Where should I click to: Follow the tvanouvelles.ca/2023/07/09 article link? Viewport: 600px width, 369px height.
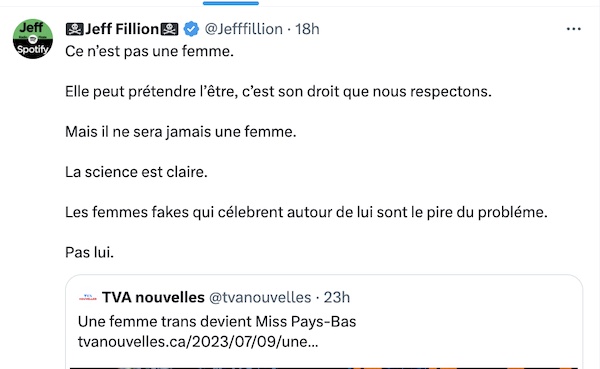pos(198,341)
